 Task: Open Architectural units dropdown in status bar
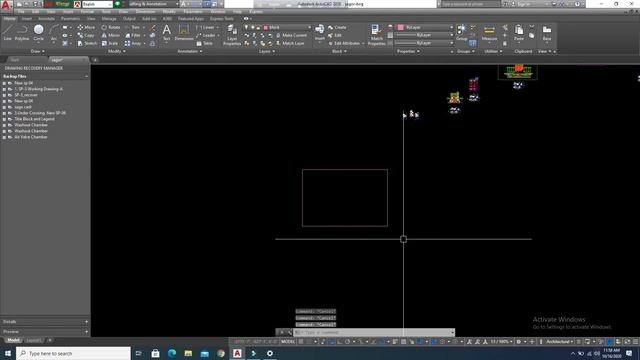coord(559,341)
